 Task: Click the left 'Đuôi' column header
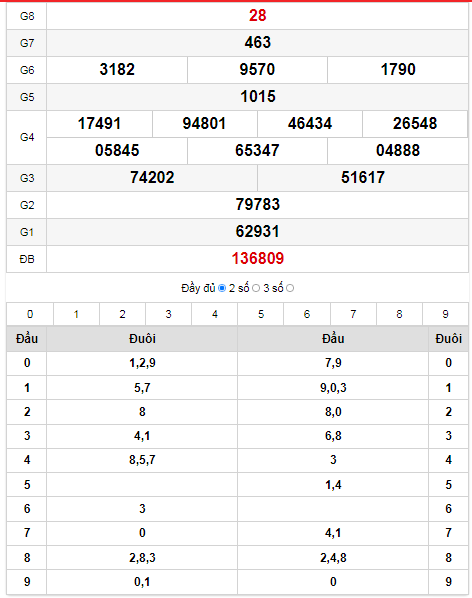coord(142,339)
